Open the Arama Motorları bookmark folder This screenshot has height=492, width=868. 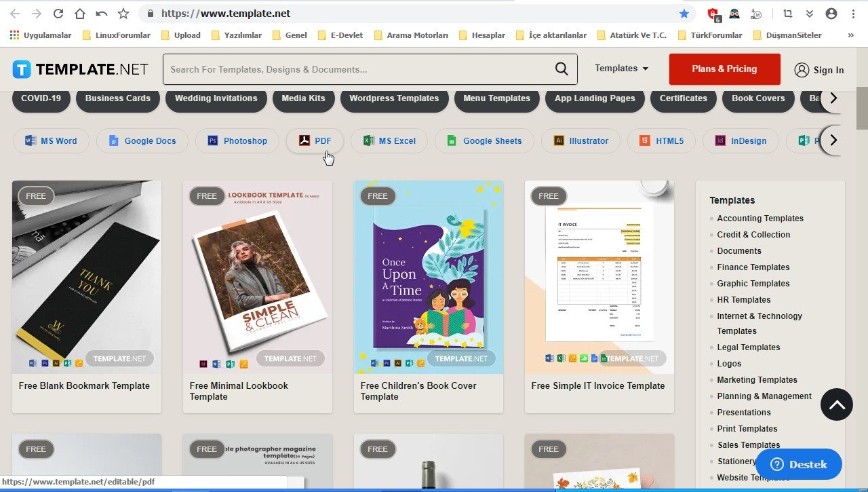tap(411, 35)
